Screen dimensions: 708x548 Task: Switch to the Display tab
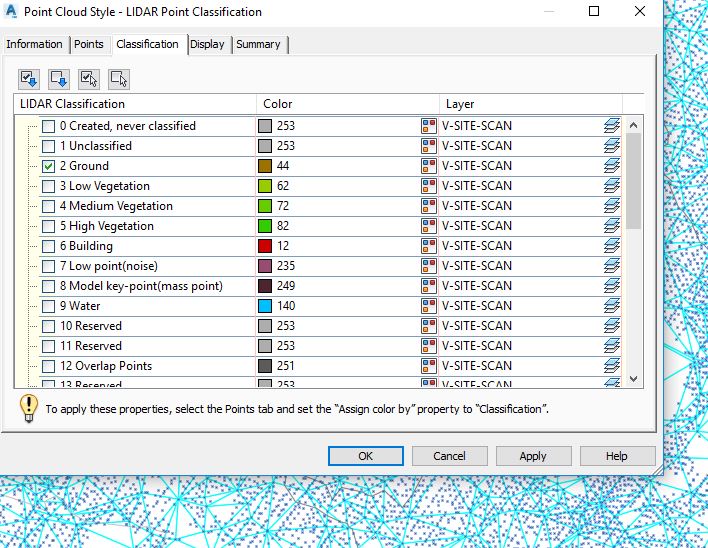coord(207,44)
